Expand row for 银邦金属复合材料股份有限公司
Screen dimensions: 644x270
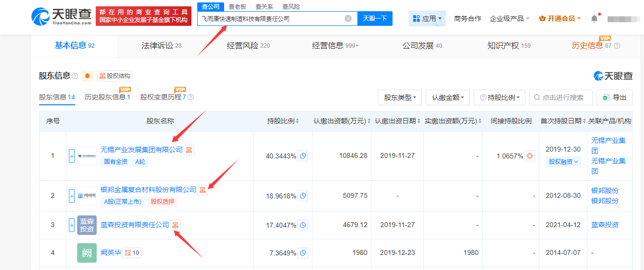coord(72,196)
